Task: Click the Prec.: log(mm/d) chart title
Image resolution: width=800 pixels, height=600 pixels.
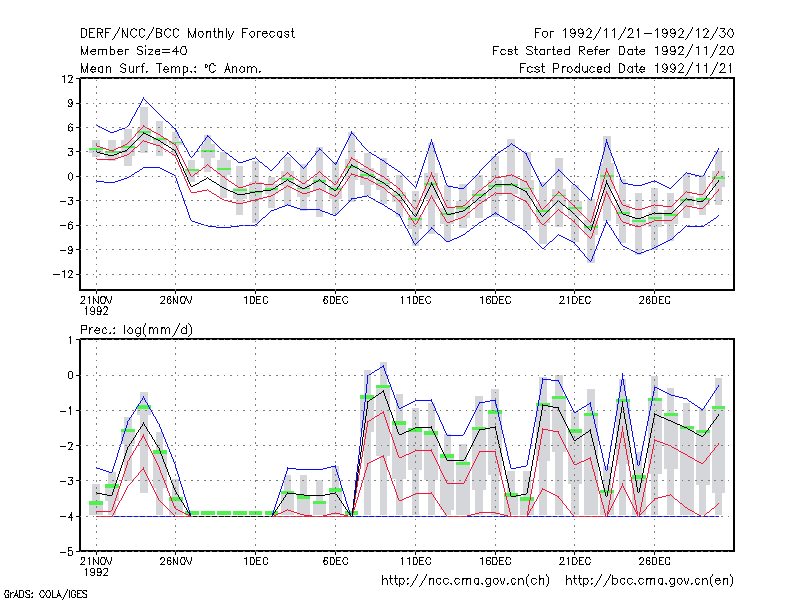Action: click(136, 330)
